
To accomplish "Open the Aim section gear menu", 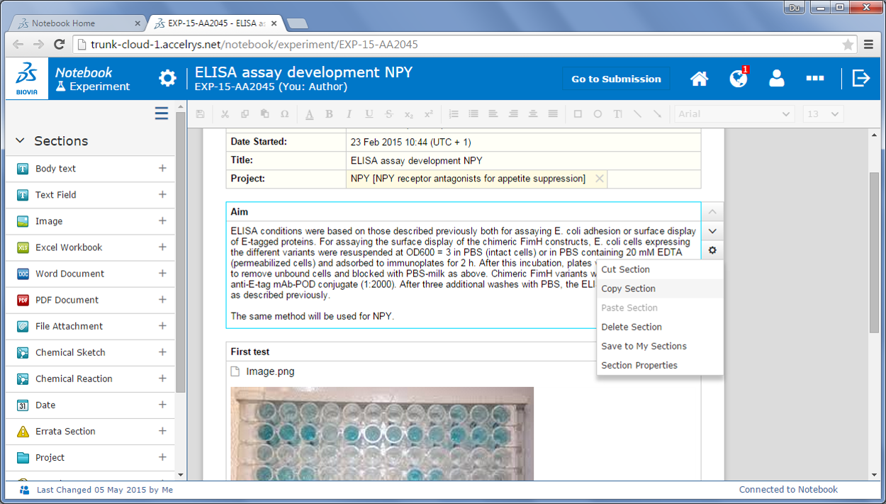I will [712, 251].
